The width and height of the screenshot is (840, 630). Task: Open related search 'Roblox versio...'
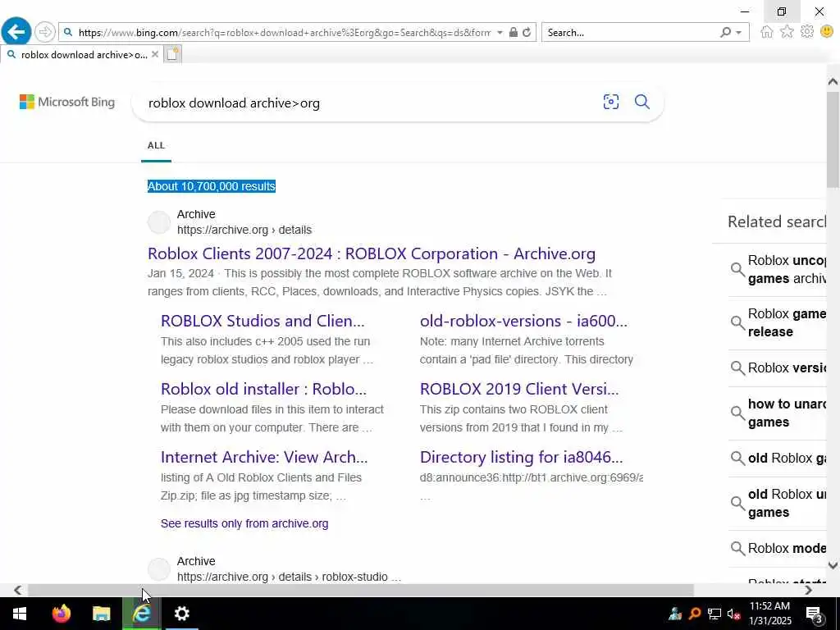[x=778, y=368]
